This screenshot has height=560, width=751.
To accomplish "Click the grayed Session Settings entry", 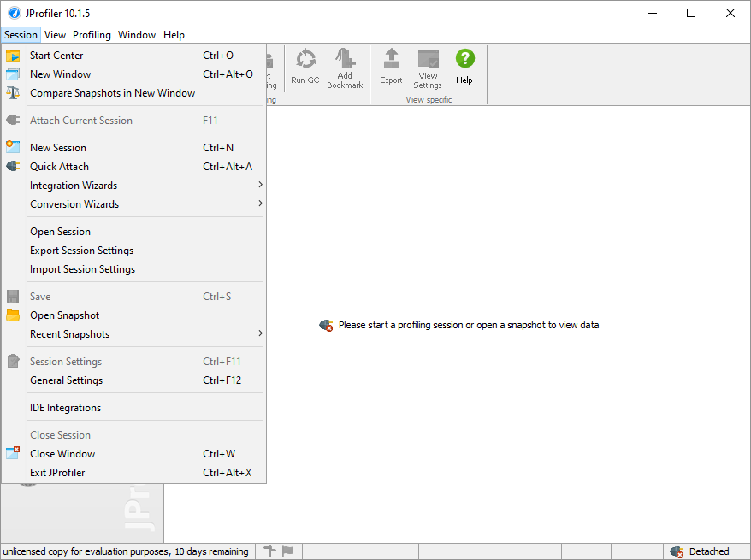I will tap(133, 362).
